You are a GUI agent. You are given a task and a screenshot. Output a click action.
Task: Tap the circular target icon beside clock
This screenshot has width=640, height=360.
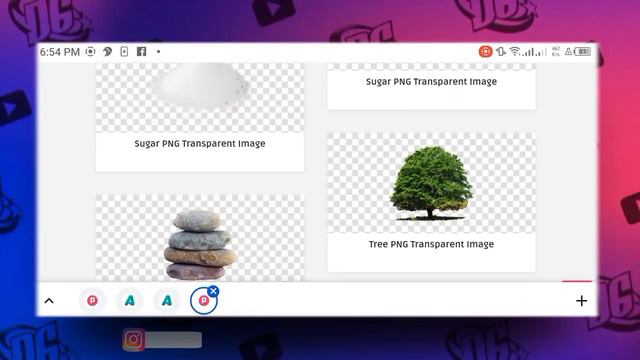click(91, 51)
